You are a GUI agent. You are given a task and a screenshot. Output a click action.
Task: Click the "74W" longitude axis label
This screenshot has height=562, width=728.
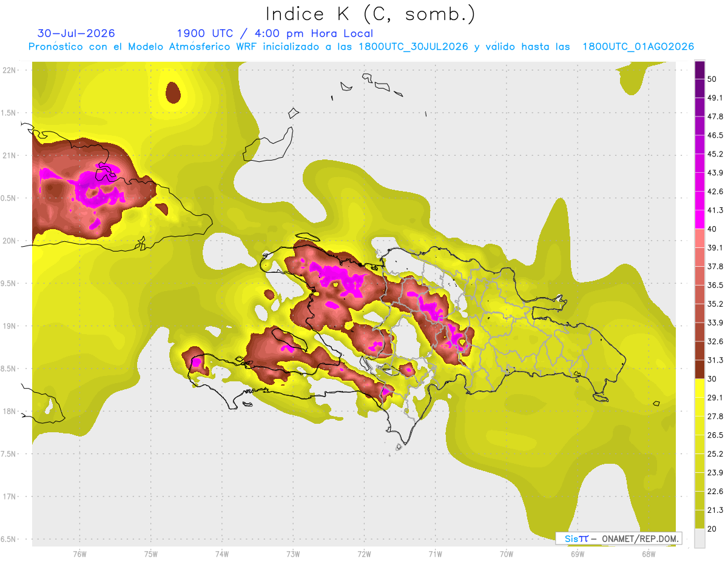click(x=221, y=553)
